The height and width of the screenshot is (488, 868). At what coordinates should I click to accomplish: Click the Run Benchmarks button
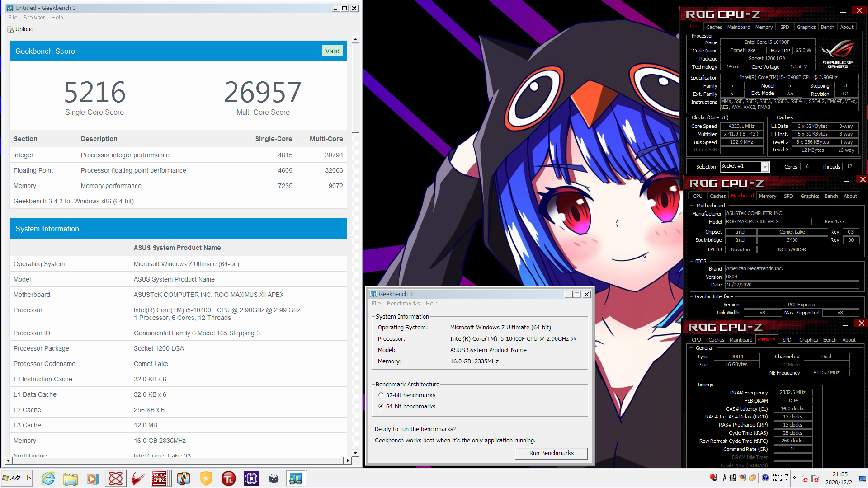tap(552, 453)
